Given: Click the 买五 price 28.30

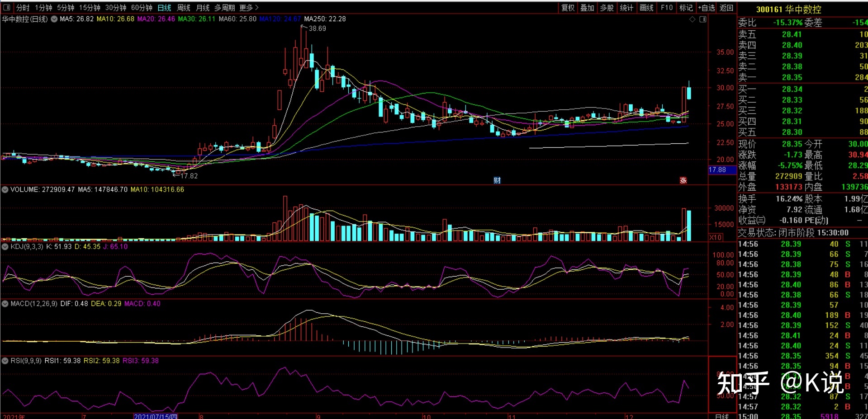Looking at the screenshot, I should pyautogui.click(x=792, y=132).
